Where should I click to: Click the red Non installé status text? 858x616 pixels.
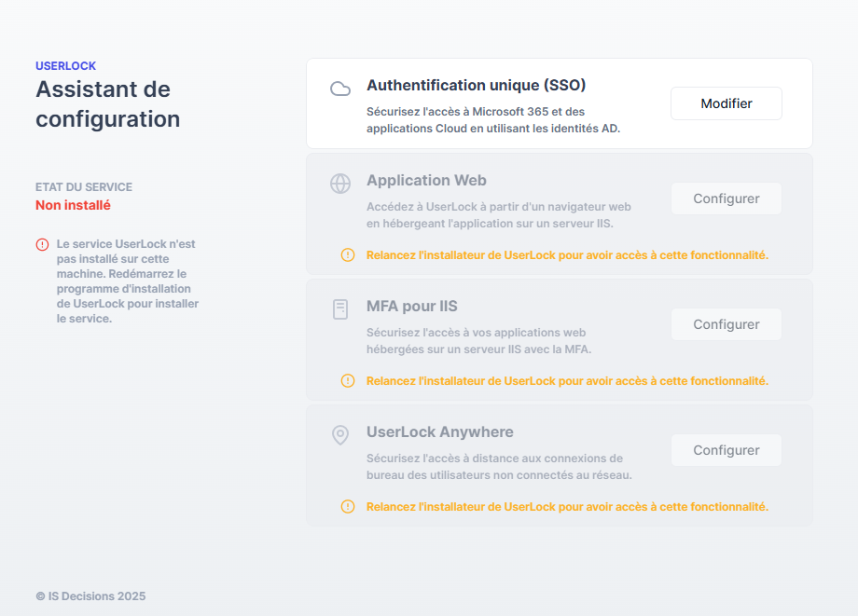point(73,205)
